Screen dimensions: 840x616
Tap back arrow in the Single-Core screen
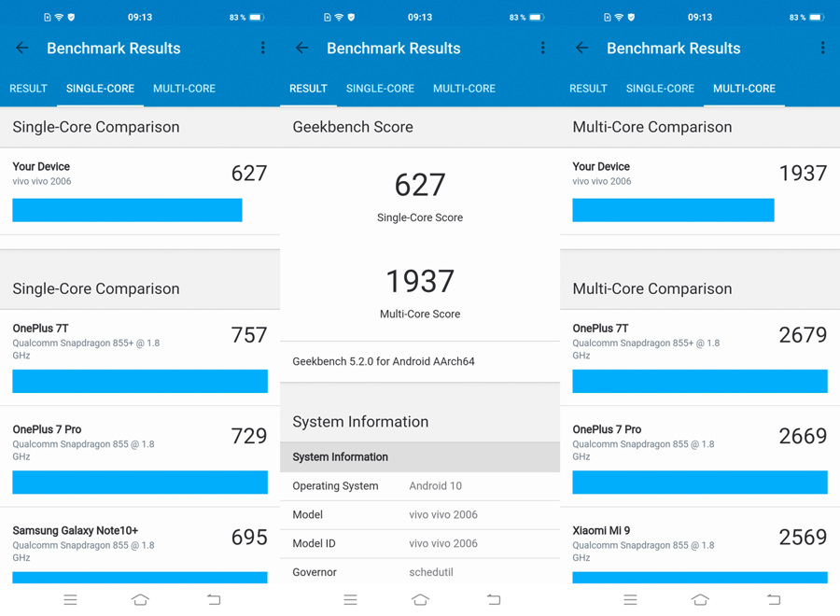[x=22, y=49]
